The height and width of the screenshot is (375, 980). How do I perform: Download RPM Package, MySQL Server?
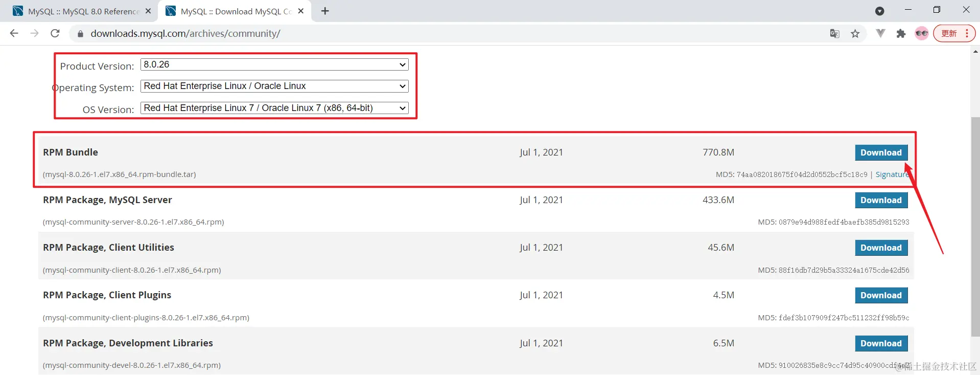pyautogui.click(x=881, y=200)
